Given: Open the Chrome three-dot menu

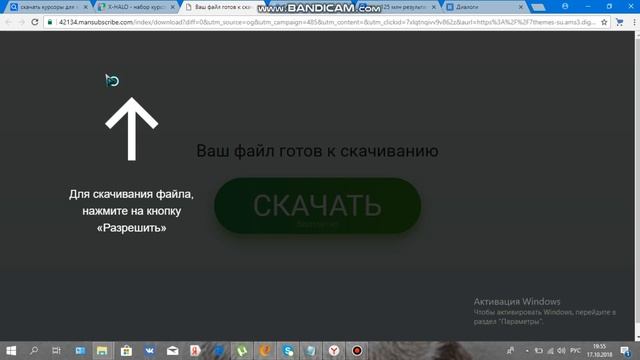Looking at the screenshot, I should click(x=634, y=22).
